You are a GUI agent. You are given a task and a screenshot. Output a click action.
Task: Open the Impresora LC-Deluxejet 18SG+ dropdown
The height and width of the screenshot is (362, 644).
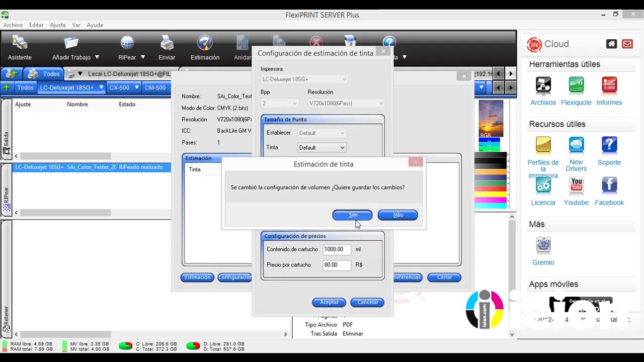(304, 79)
